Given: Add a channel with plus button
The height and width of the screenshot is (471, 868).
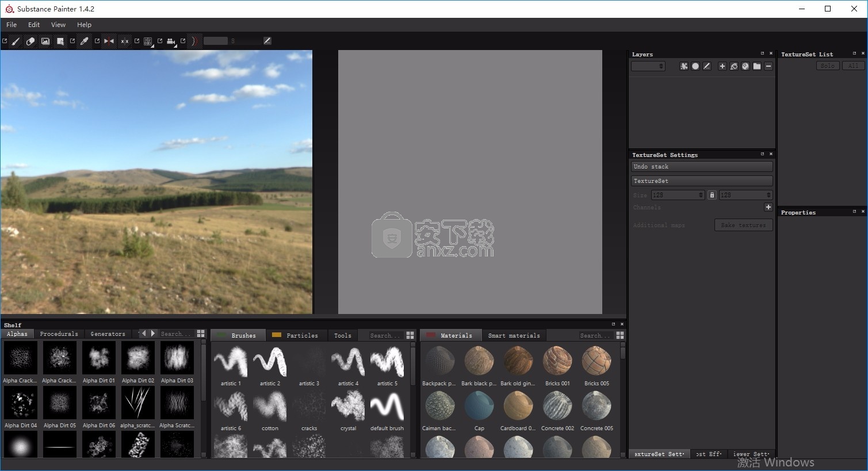Looking at the screenshot, I should click(768, 207).
